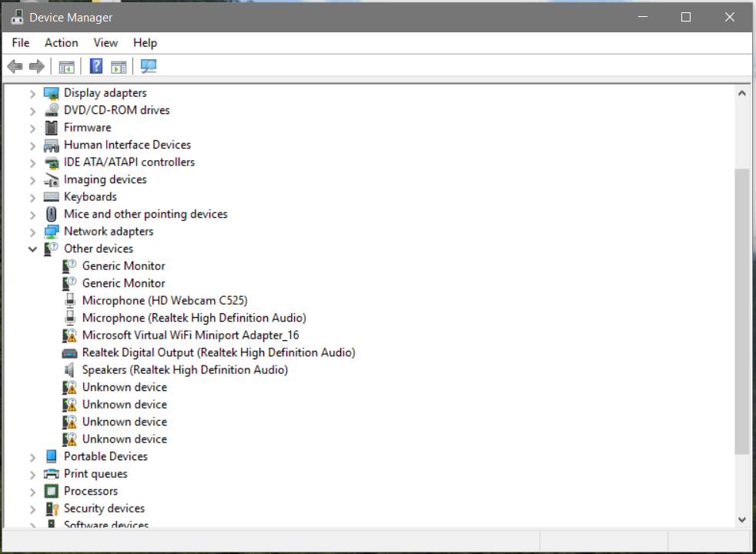This screenshot has height=554, width=756.
Task: Select the Microphone (HD Webcam C525) entry
Action: 165,301
